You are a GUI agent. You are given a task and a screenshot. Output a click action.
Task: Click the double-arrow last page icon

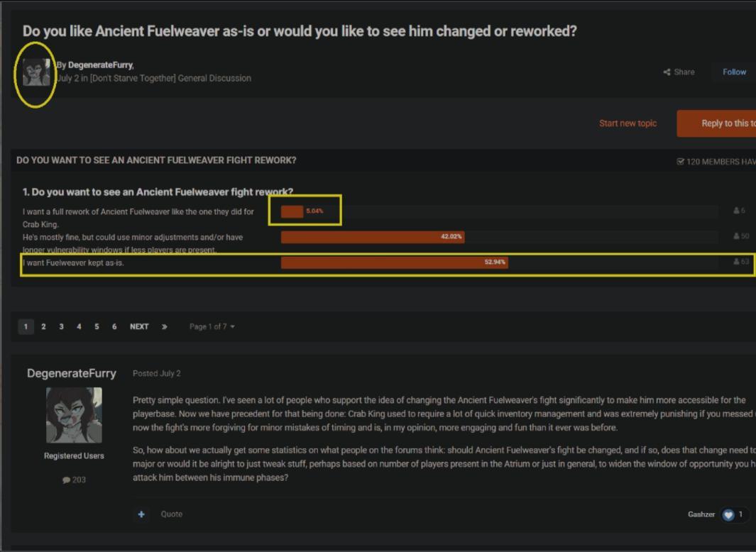[164, 327]
